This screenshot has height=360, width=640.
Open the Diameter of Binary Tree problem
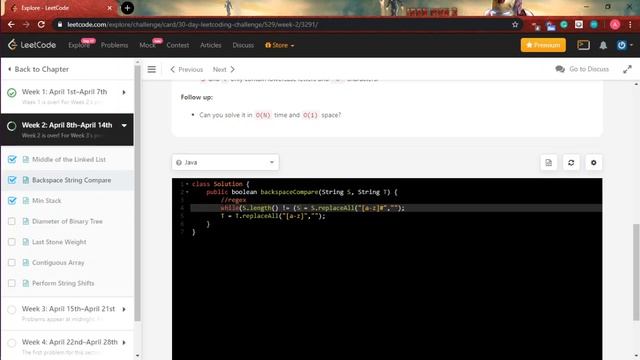pyautogui.click(x=67, y=221)
